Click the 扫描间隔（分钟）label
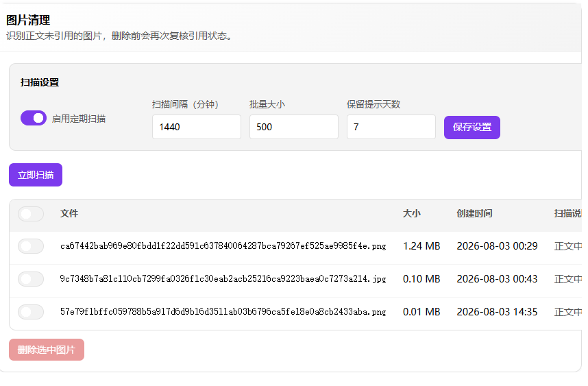This screenshot has width=588, height=386. point(185,104)
